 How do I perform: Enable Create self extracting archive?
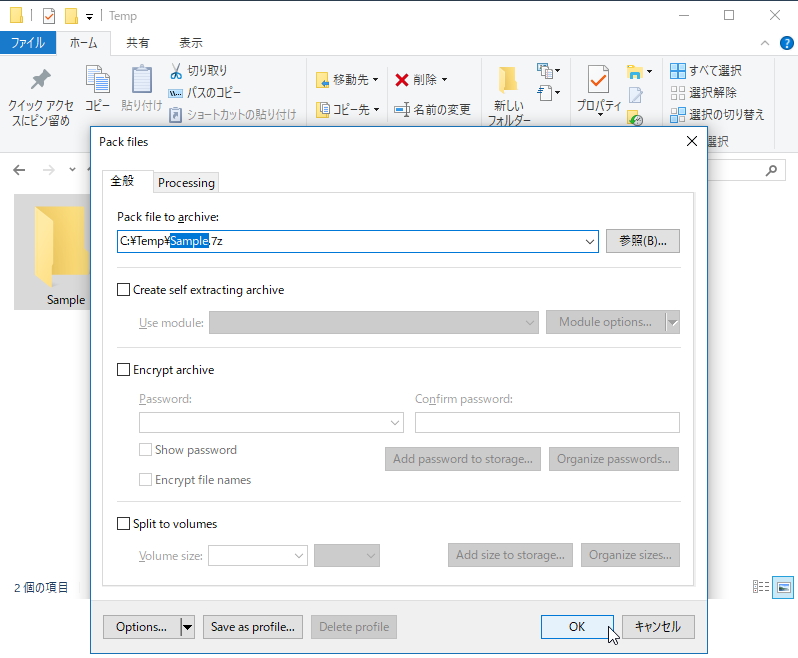point(123,290)
